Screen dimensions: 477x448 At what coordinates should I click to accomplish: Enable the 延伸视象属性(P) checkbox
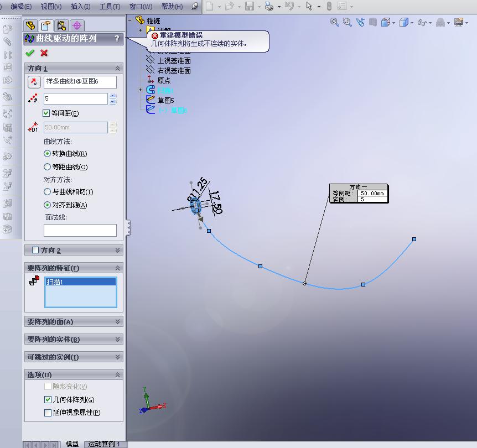click(x=48, y=413)
